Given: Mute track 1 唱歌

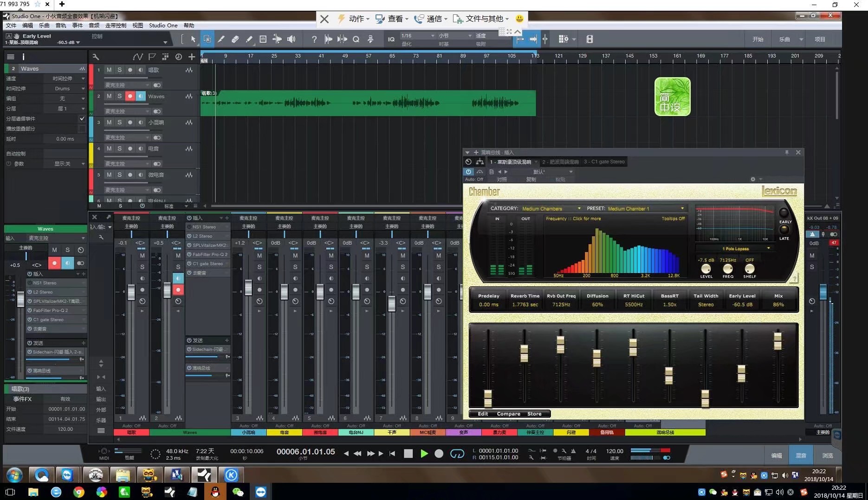Looking at the screenshot, I should [x=109, y=70].
